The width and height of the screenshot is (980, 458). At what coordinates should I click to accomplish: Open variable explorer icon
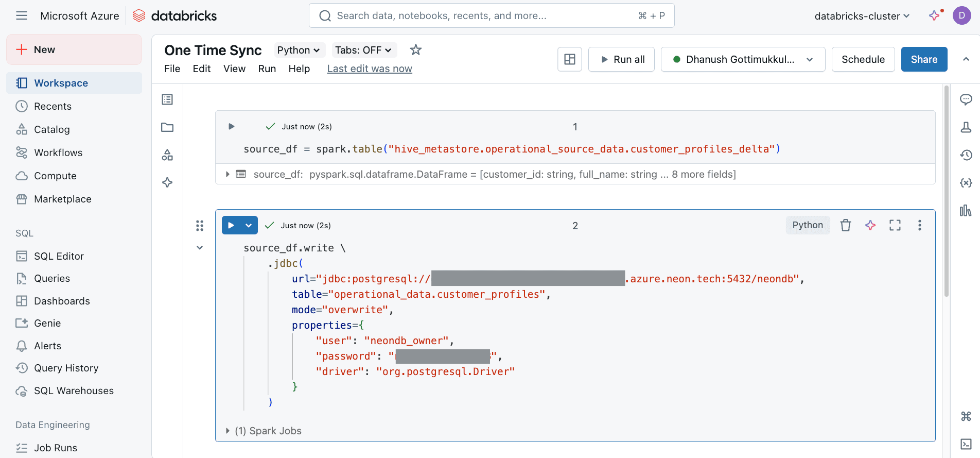(x=966, y=183)
